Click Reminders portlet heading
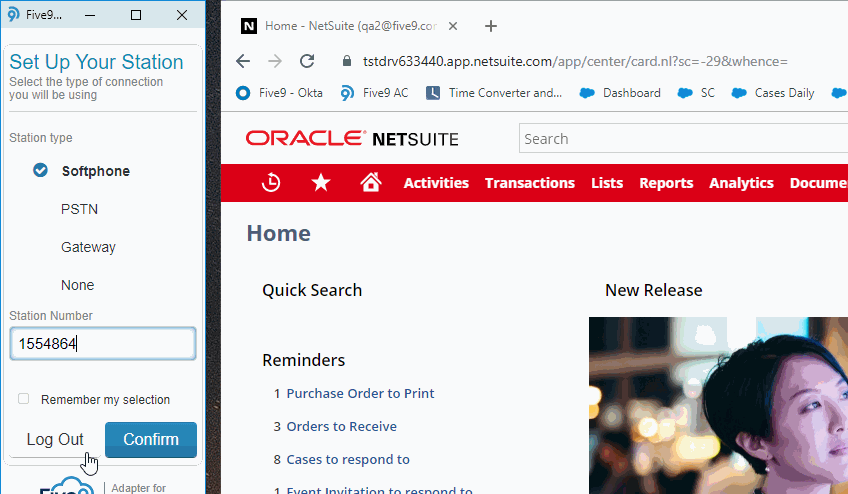 [303, 360]
